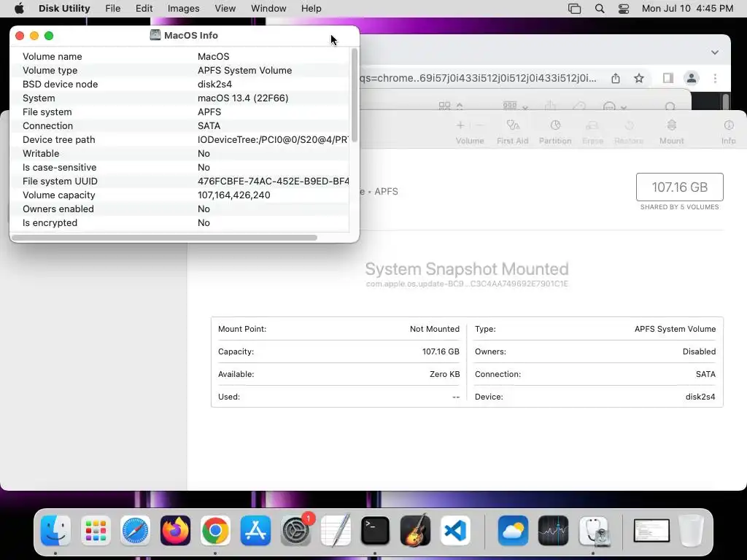
Task: Open Launchpad from the Dock
Action: pyautogui.click(x=96, y=531)
